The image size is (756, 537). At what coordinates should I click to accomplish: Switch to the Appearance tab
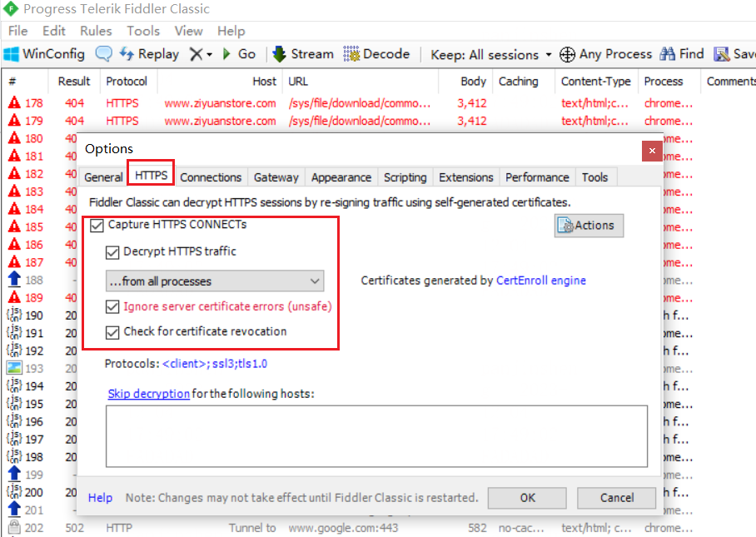(x=341, y=177)
